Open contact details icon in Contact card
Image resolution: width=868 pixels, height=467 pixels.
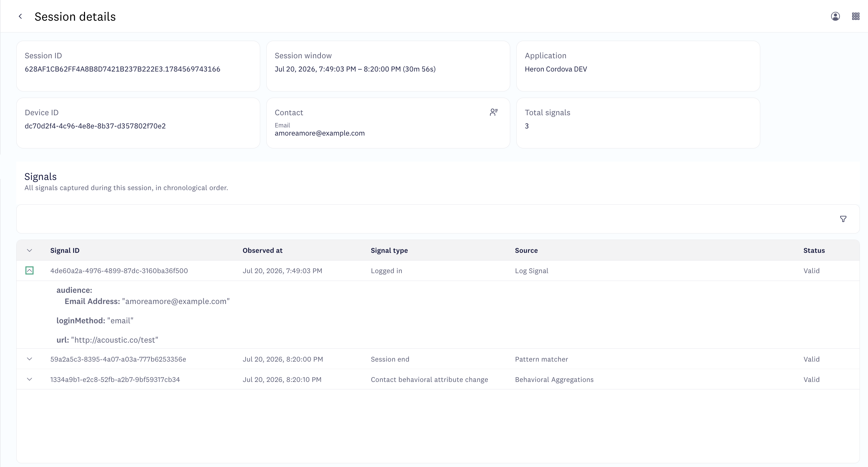[494, 112]
